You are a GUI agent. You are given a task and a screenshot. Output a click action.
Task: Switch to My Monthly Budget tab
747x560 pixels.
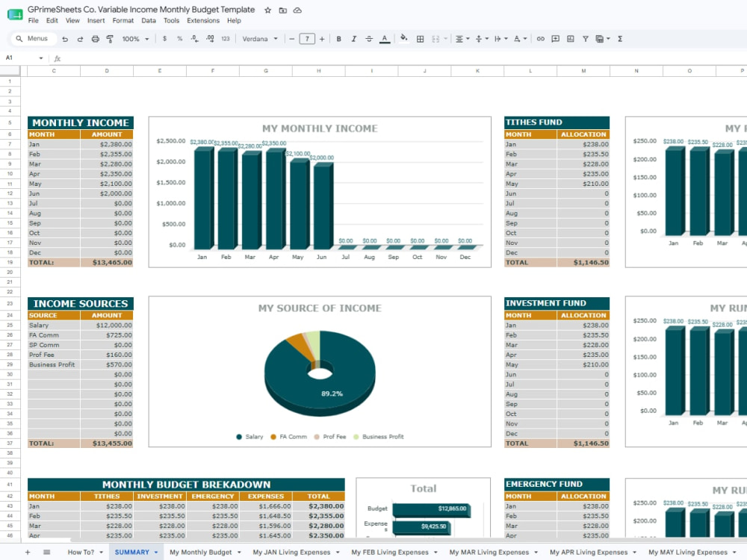pos(200,552)
